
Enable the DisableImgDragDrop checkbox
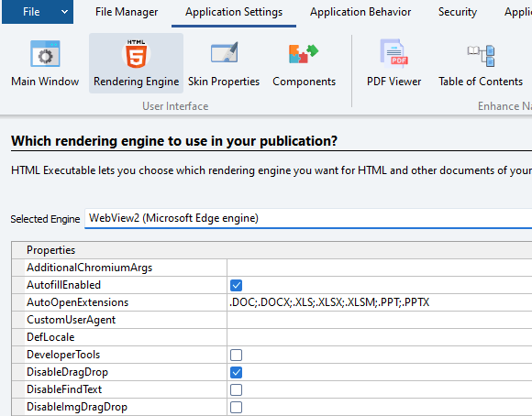pos(236,407)
